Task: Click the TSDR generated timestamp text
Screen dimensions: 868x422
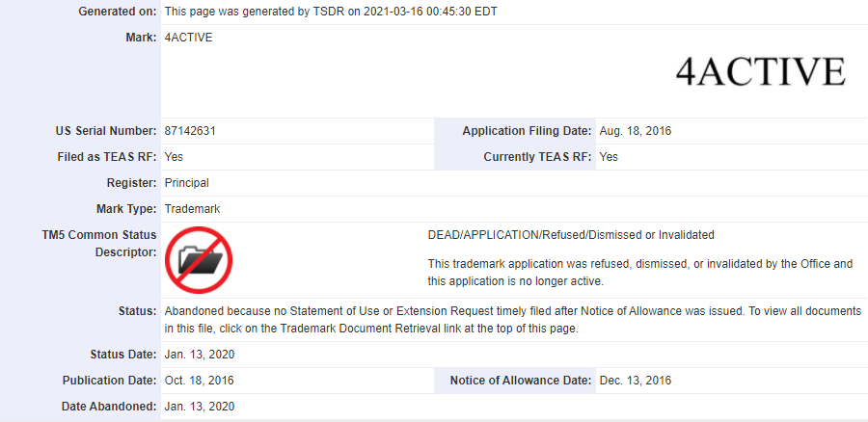Action: [331, 12]
